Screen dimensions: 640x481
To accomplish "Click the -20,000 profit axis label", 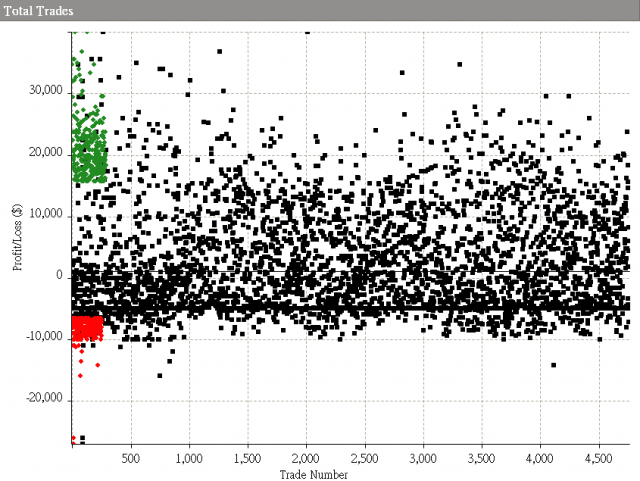I will (x=44, y=398).
